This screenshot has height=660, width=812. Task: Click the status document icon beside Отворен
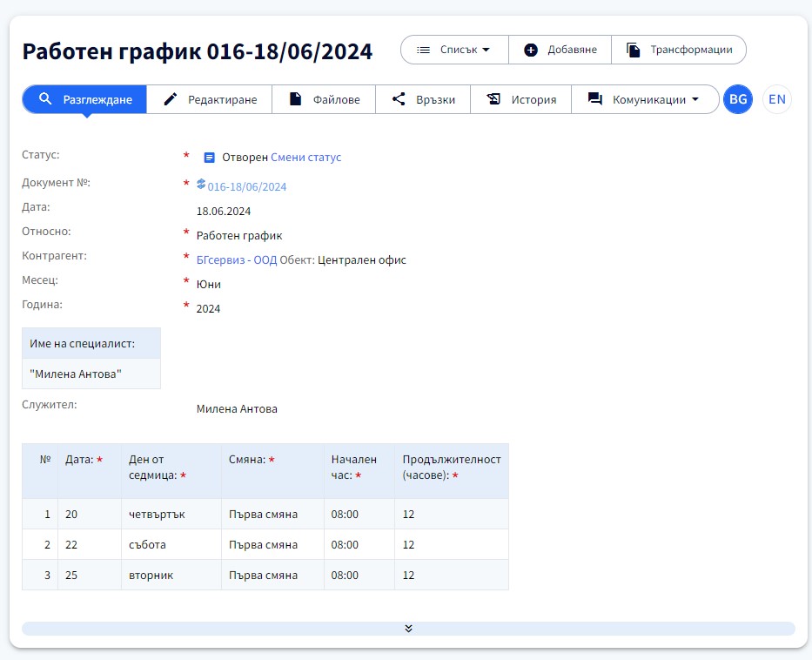209,158
